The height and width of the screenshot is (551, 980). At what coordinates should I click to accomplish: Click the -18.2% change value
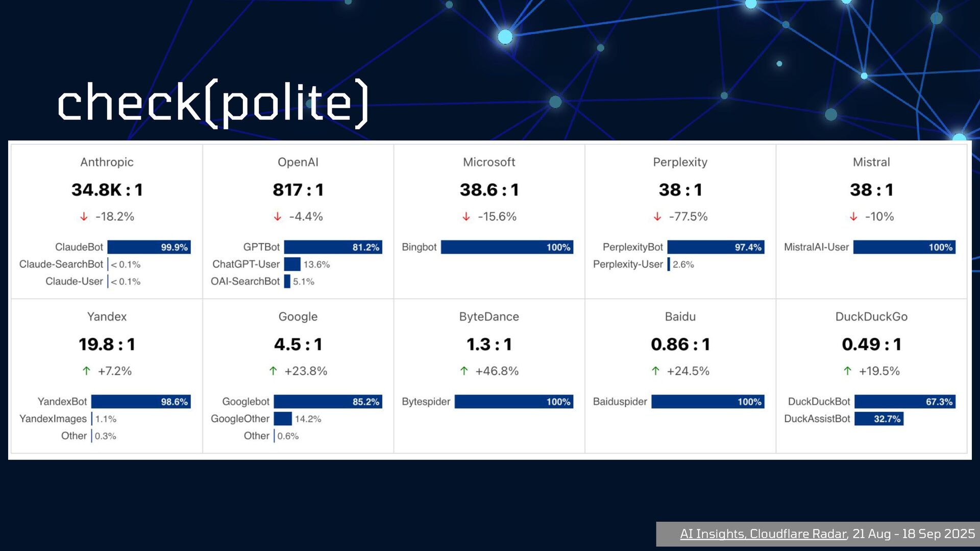click(x=115, y=217)
